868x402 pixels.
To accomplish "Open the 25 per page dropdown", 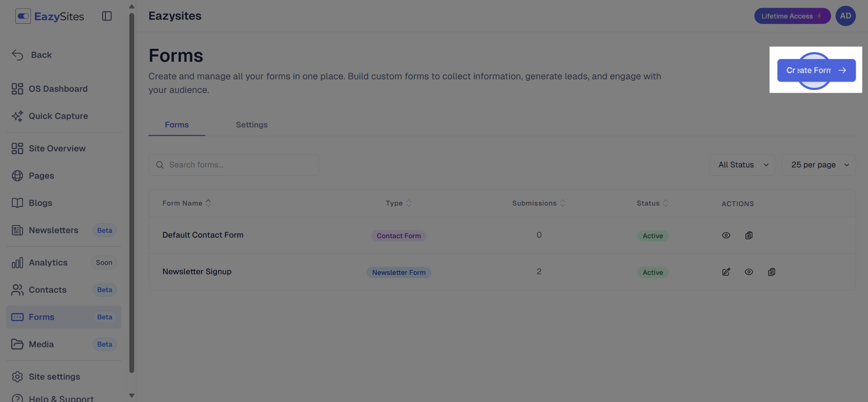I will 819,165.
